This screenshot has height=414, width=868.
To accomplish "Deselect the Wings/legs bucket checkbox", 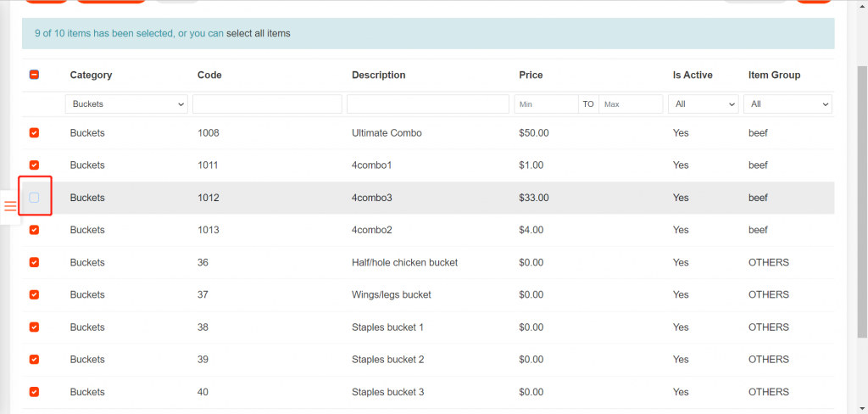I will pyautogui.click(x=34, y=294).
